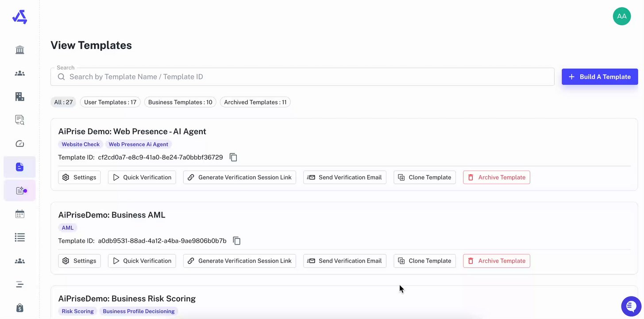Click the search magnifier icon
The width and height of the screenshot is (644, 319).
[x=61, y=77]
